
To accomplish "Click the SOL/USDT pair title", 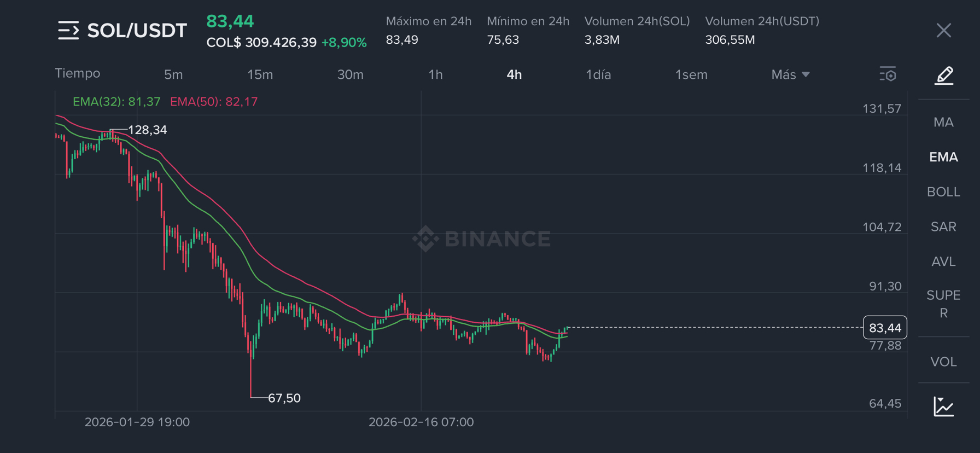I will point(137,31).
